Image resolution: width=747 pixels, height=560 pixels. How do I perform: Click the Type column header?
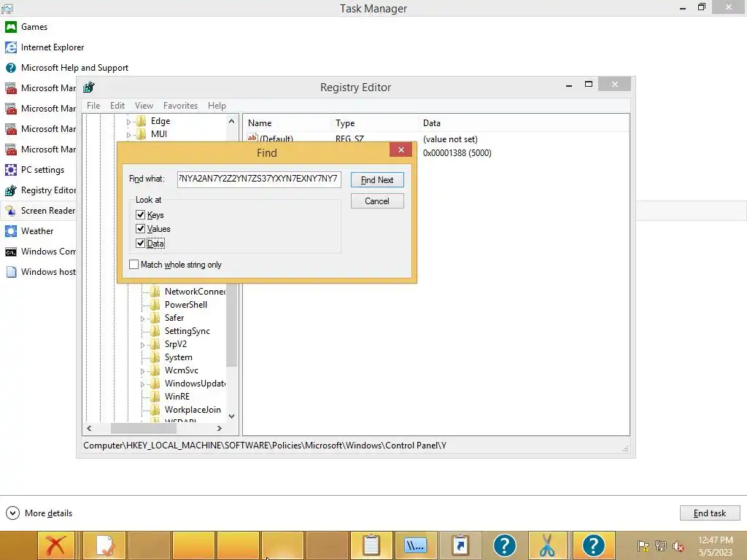(x=374, y=122)
